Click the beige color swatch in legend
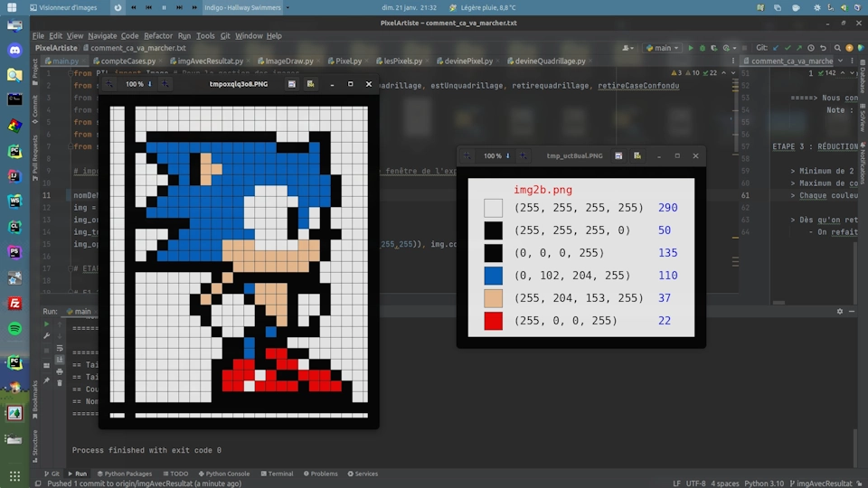Image resolution: width=868 pixels, height=488 pixels. [x=494, y=298]
